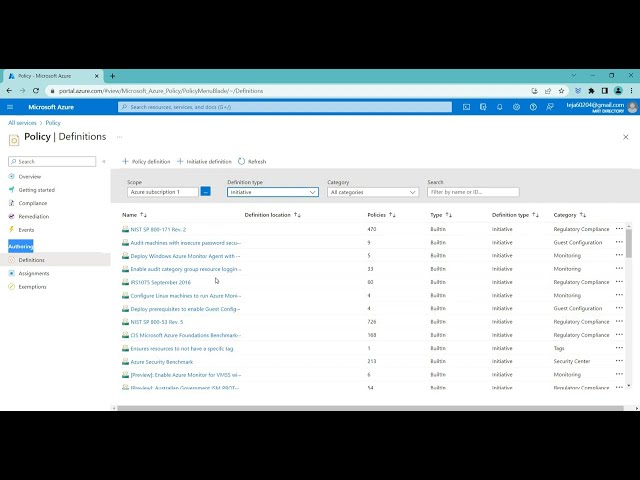Open the Azure portal hamburger menu

[10, 107]
